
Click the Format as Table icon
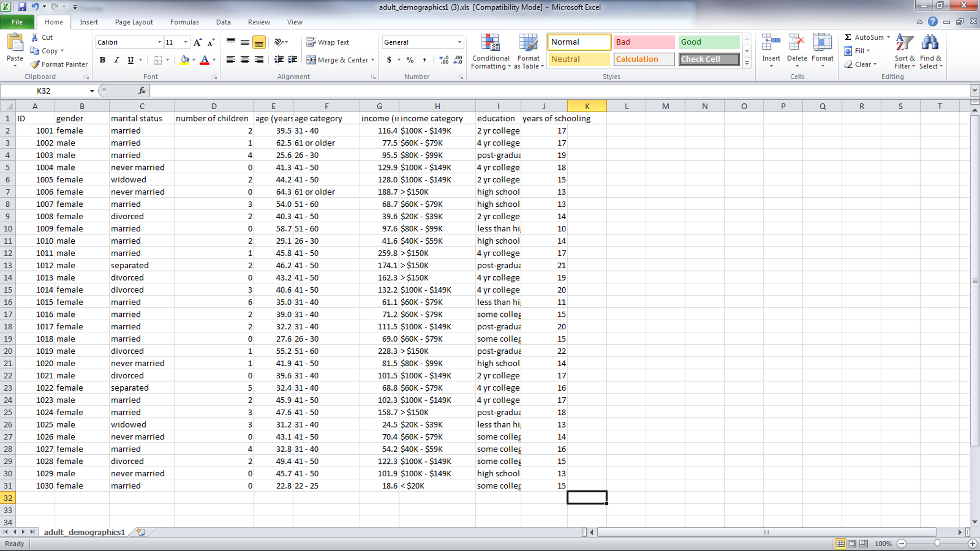tap(528, 43)
